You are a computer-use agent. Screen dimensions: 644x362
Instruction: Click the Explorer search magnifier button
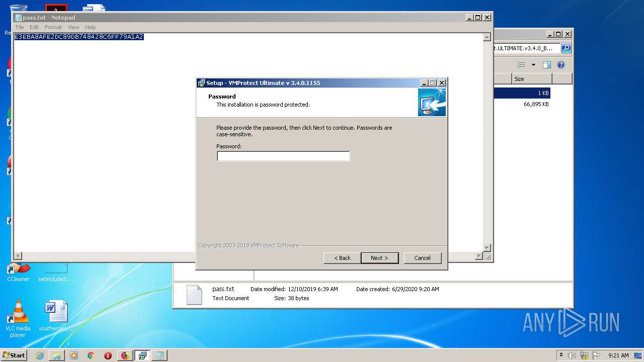[566, 48]
